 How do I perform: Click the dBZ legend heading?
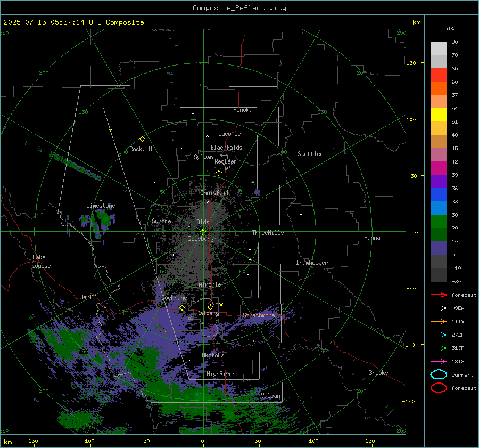tap(451, 29)
